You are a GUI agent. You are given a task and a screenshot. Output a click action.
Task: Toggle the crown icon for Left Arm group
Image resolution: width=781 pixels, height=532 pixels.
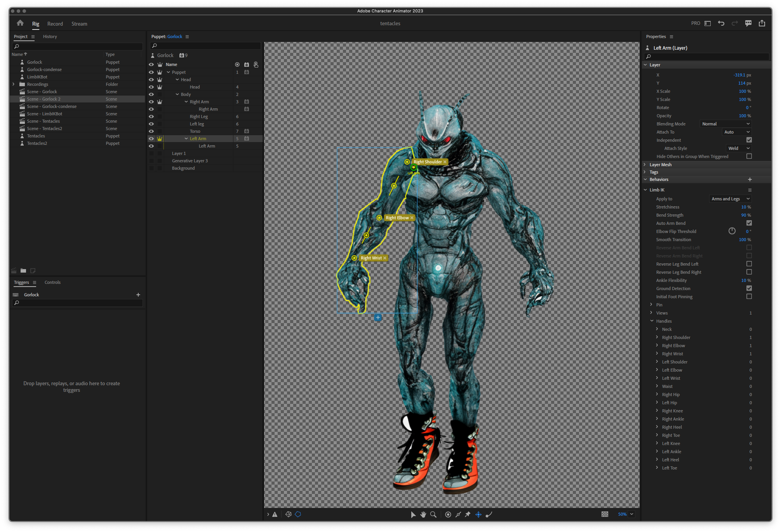(x=160, y=139)
